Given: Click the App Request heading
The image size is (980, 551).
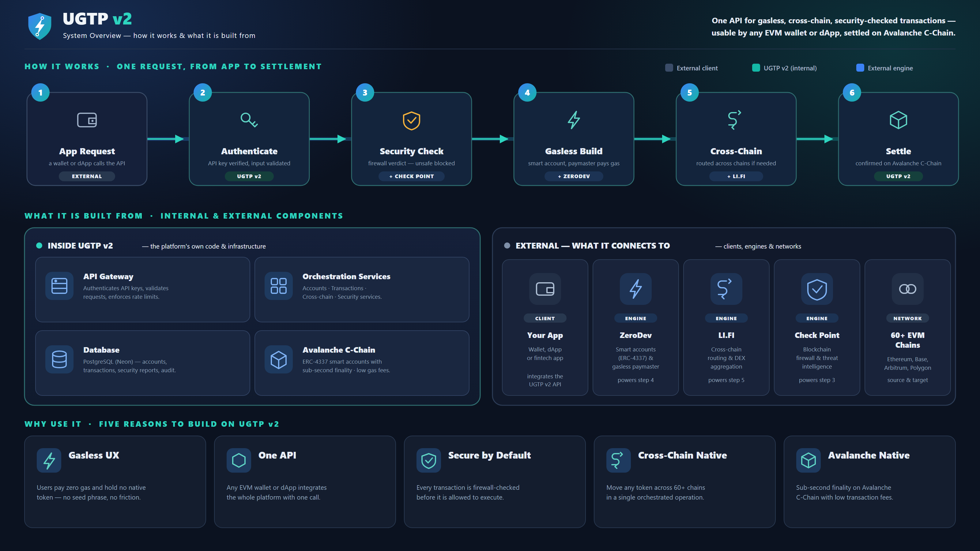Looking at the screenshot, I should [87, 151].
